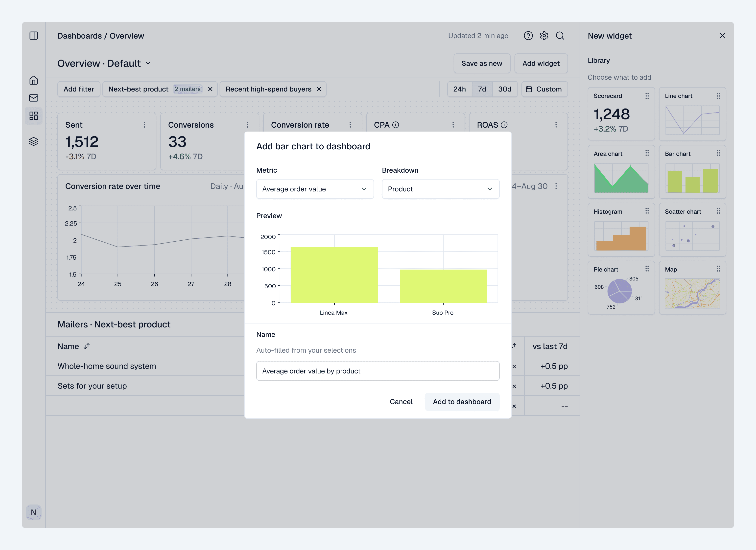
Task: Grab the Scorecard widget drag handle
Action: [x=647, y=96]
